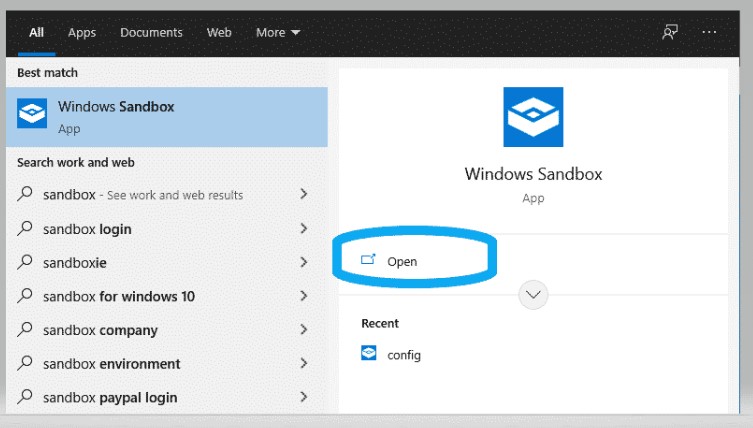Switch to the Apps search tab
This screenshot has width=753, height=428.
pyautogui.click(x=82, y=33)
